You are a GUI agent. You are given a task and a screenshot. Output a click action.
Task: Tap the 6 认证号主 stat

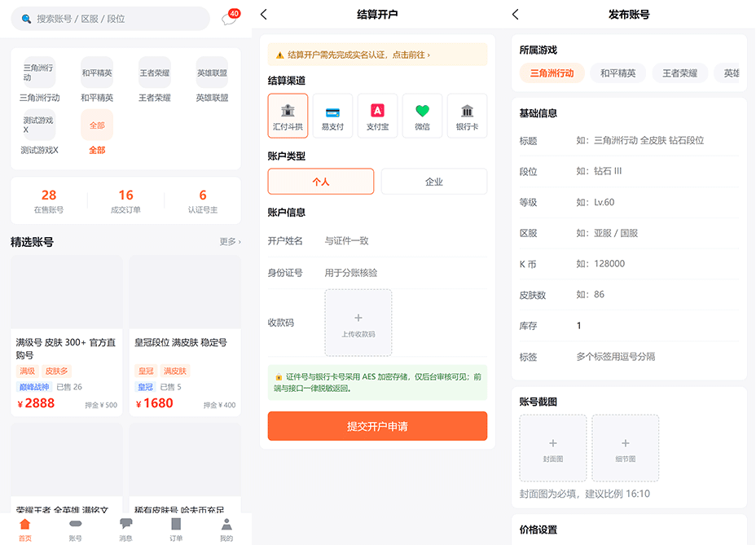point(203,200)
